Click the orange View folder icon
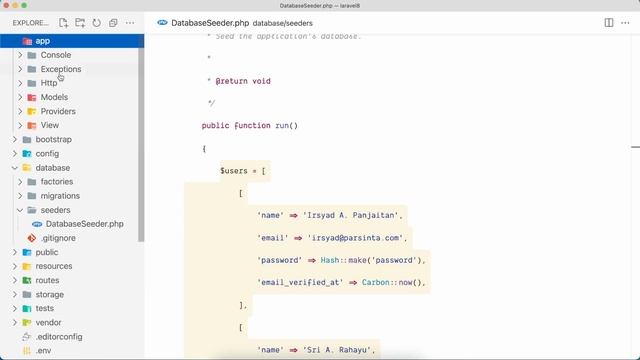Image resolution: width=640 pixels, height=360 pixels. (x=32, y=125)
